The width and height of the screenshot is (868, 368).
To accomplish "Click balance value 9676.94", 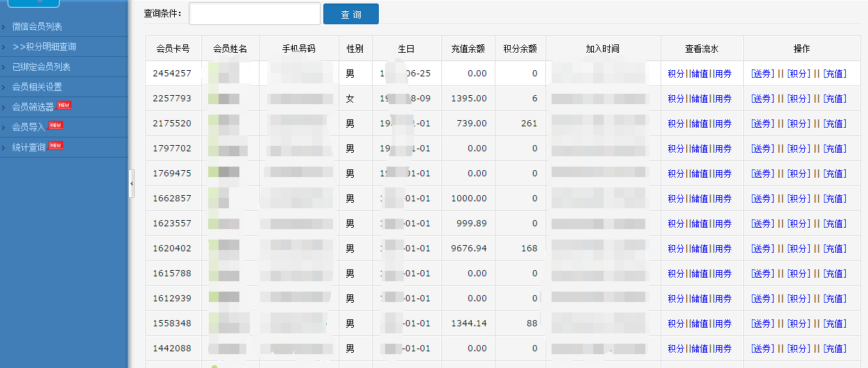I will pos(469,249).
